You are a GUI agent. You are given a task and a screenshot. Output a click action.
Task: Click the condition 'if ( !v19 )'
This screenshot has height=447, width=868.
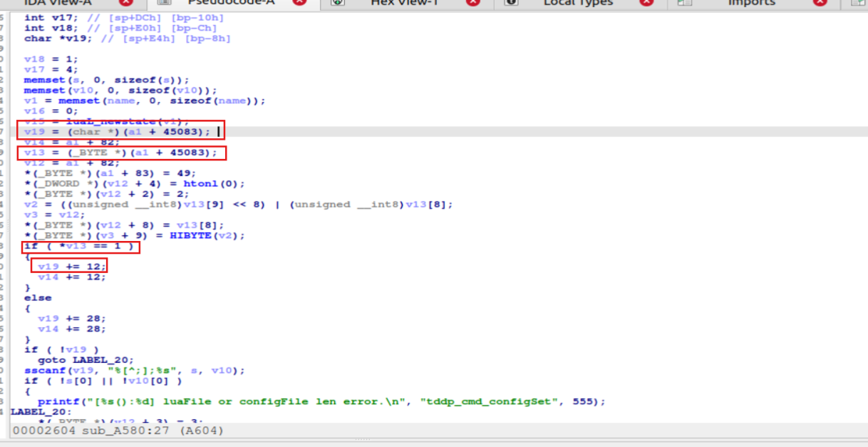click(61, 349)
